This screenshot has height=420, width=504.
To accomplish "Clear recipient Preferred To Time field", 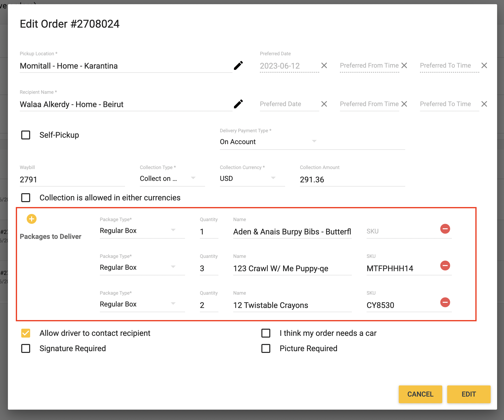I will (x=484, y=104).
